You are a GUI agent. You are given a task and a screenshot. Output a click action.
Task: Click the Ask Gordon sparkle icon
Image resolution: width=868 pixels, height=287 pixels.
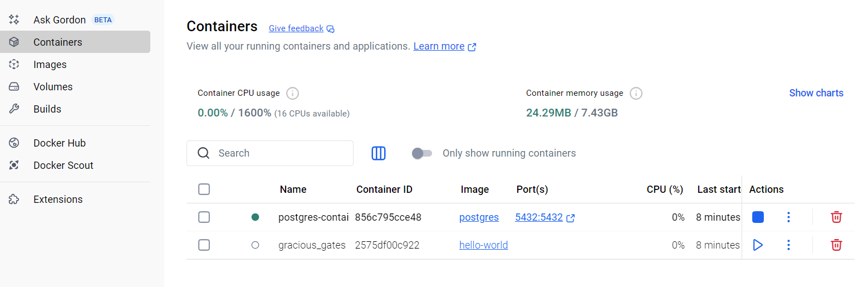[x=14, y=20]
